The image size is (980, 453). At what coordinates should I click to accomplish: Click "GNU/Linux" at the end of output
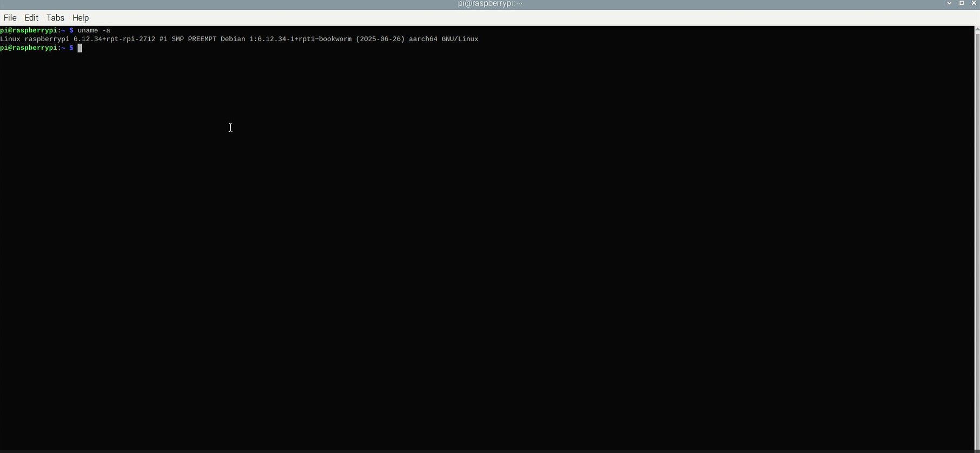[x=460, y=39]
